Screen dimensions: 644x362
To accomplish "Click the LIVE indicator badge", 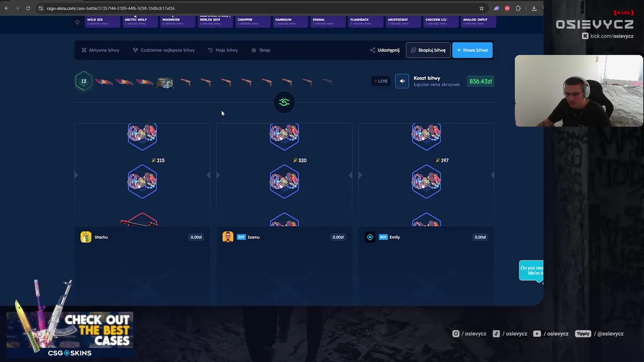I will click(381, 81).
